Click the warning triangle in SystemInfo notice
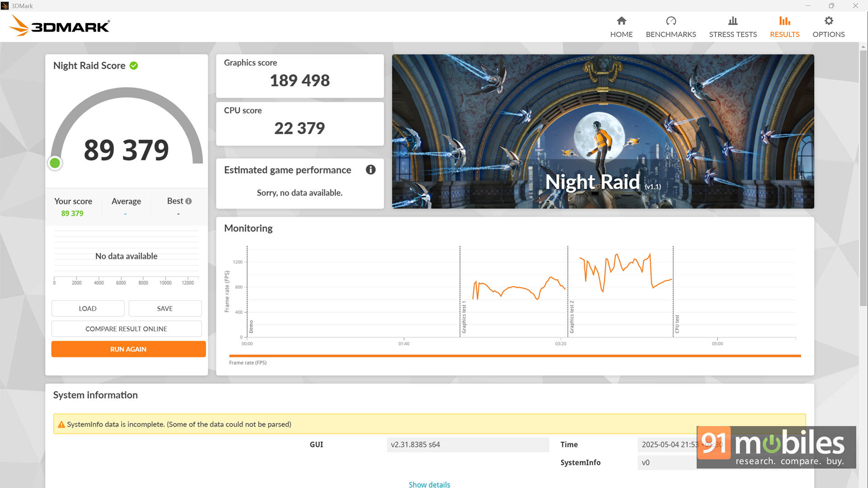This screenshot has height=488, width=868. 61,424
